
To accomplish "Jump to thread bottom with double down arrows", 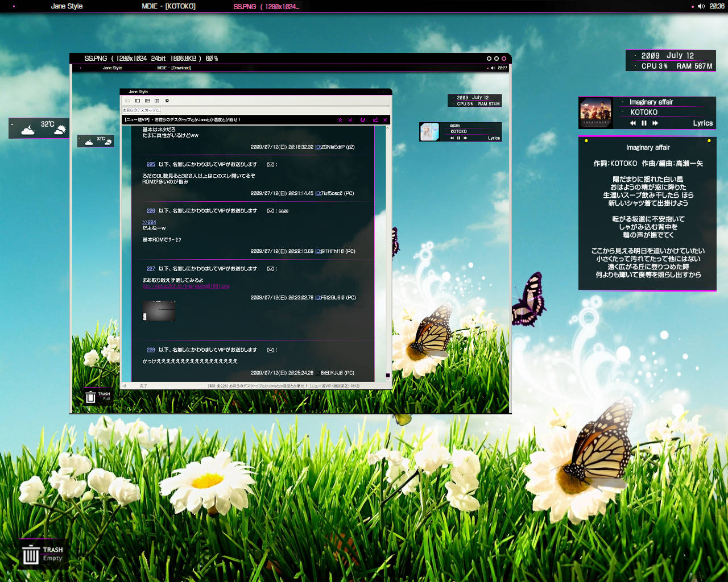I will pyautogui.click(x=350, y=120).
